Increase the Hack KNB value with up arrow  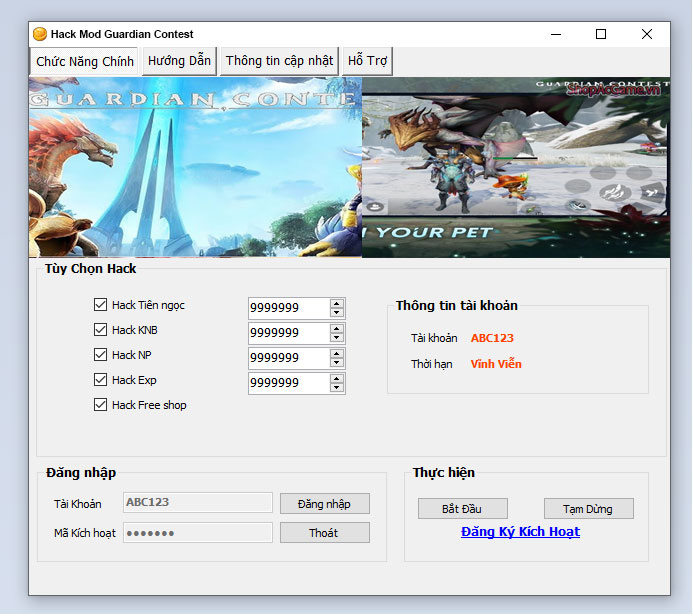click(x=337, y=329)
